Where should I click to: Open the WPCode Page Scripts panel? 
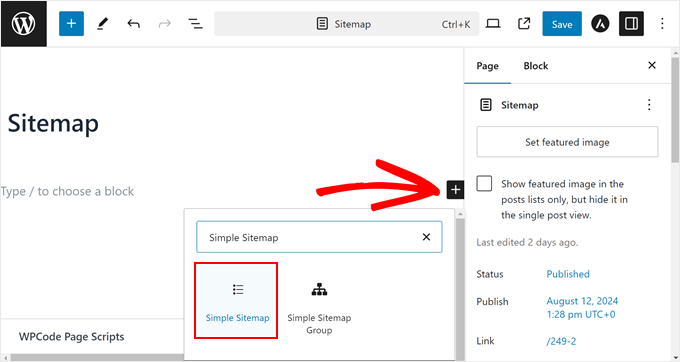(72, 337)
